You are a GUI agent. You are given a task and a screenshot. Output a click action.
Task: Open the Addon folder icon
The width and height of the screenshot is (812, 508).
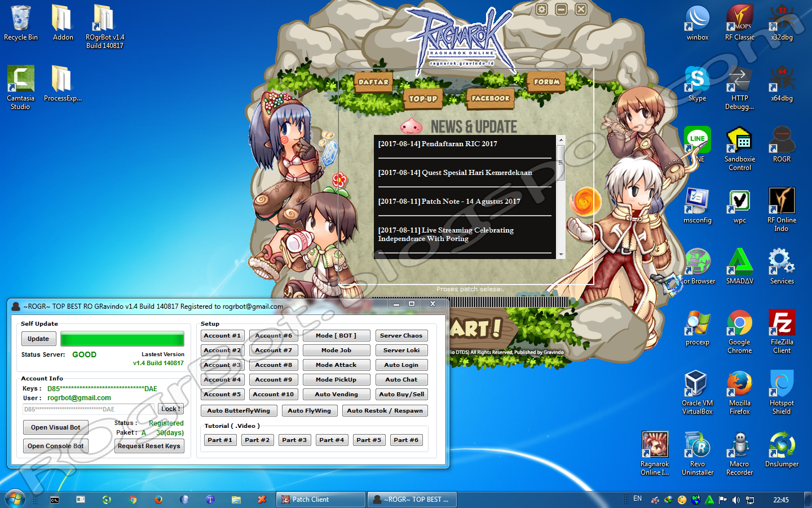coord(63,23)
